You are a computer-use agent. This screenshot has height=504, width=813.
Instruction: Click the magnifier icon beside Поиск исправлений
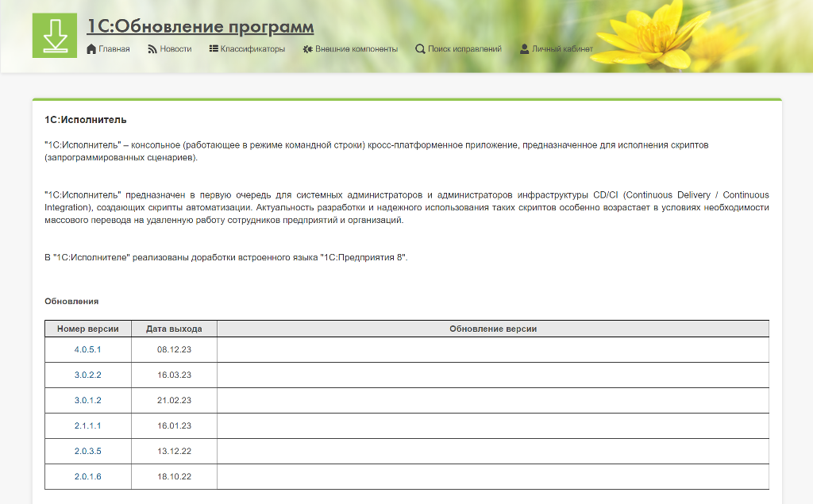tap(420, 49)
